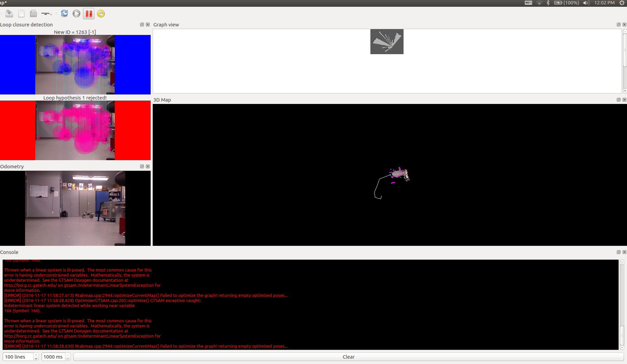Open the system settings gear menu
The height and width of the screenshot is (364, 627).
622,3
